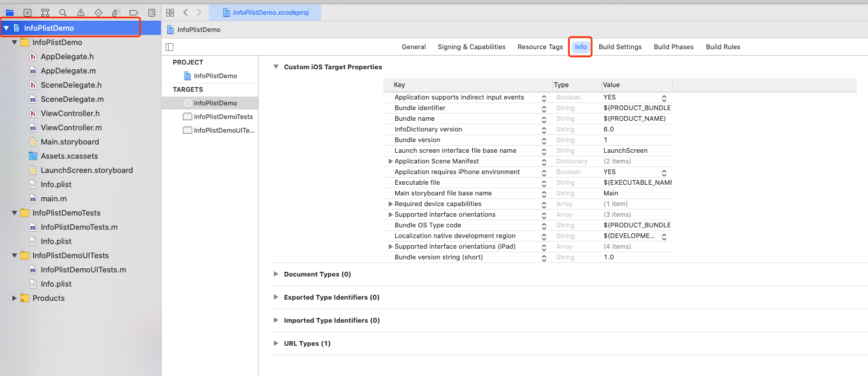This screenshot has width=868, height=376.
Task: Open key stepper for Bundle name row
Action: point(544,119)
